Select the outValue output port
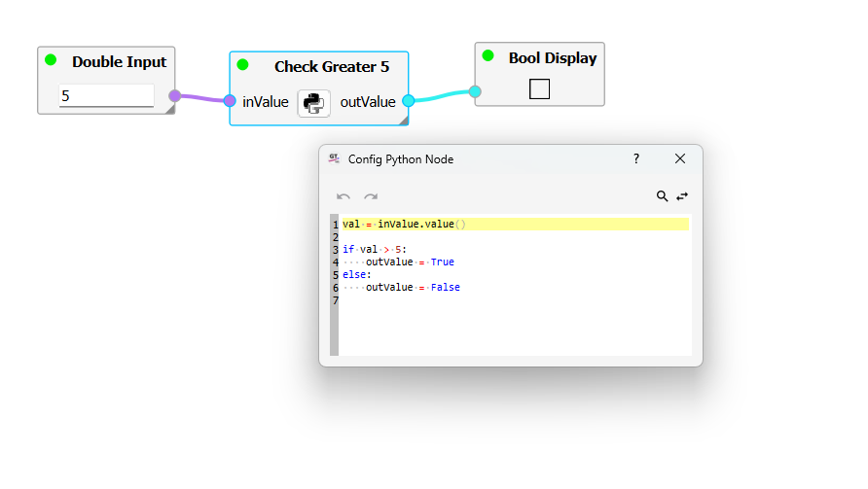 409,101
